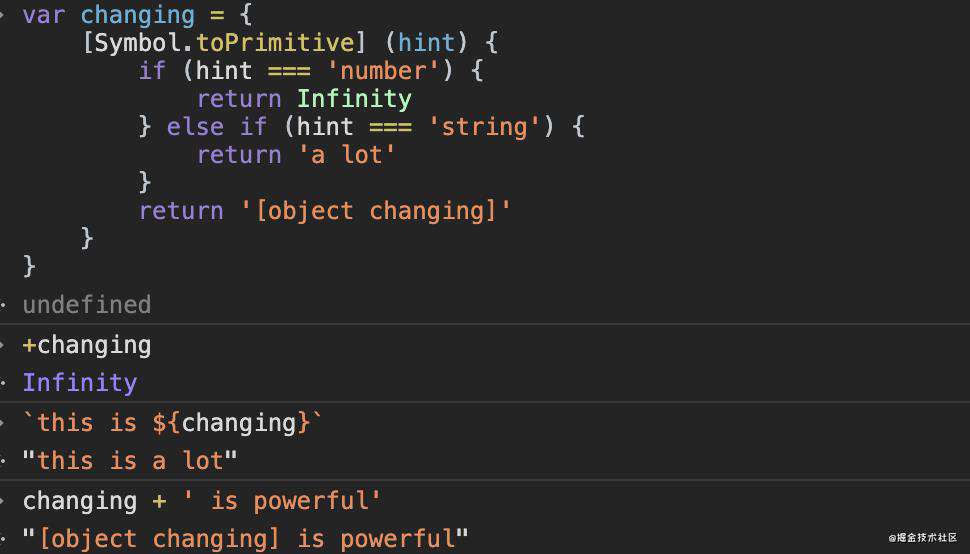Click the green 'Infinity' return value
This screenshot has width=970, height=554.
point(354,99)
